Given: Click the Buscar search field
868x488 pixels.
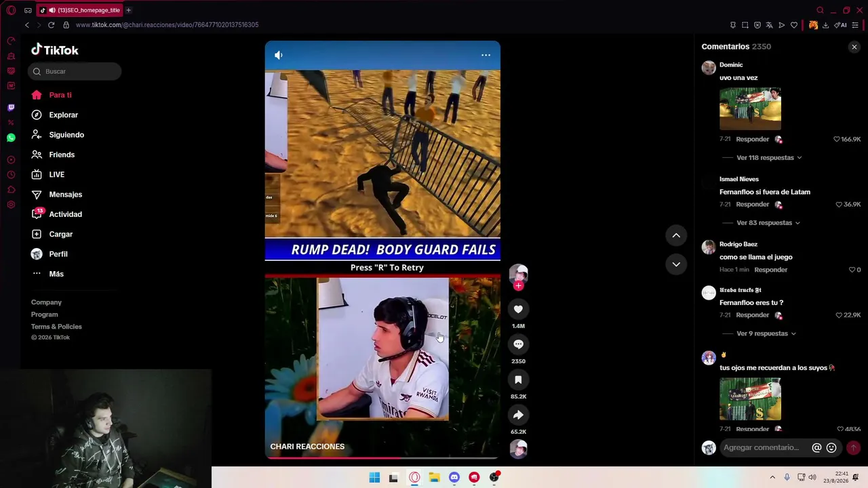Looking at the screenshot, I should pos(75,71).
